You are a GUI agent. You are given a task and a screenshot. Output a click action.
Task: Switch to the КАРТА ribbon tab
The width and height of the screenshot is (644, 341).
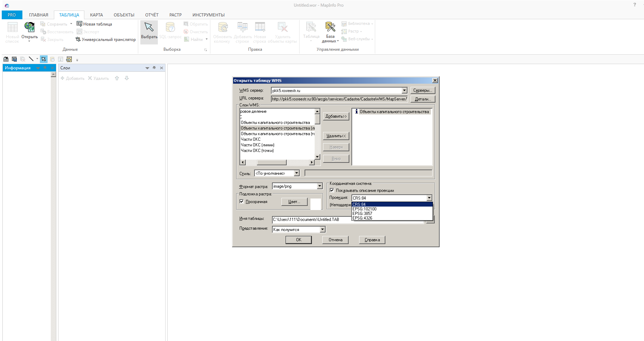pyautogui.click(x=96, y=15)
